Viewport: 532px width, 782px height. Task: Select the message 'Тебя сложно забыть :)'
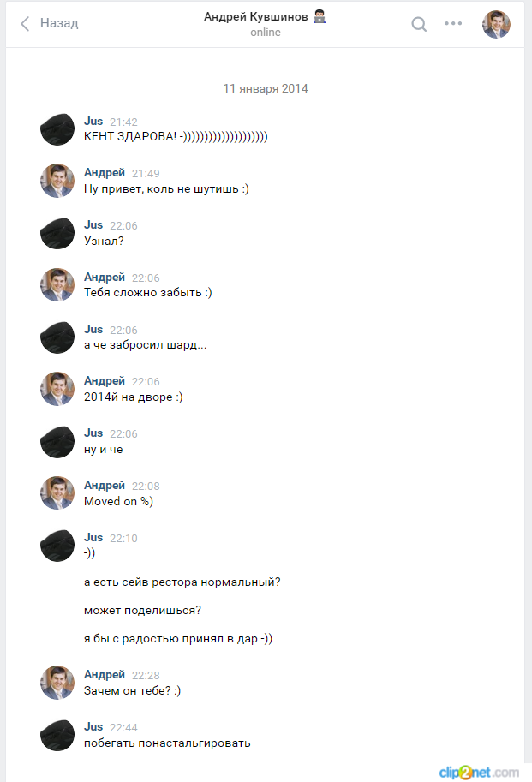click(x=147, y=293)
